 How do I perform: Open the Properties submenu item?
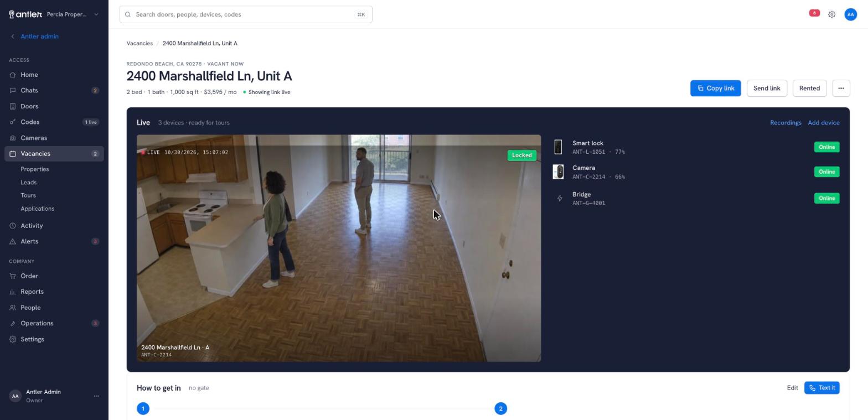pyautogui.click(x=35, y=169)
